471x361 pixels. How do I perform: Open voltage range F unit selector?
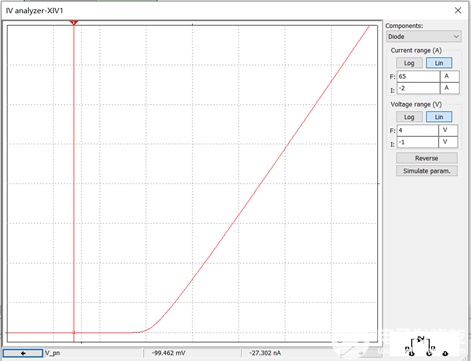click(448, 130)
